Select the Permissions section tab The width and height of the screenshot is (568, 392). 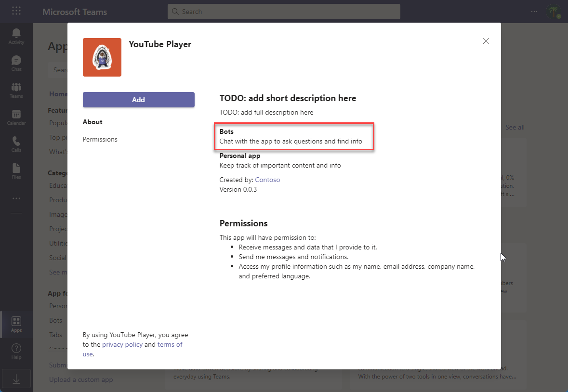(100, 139)
